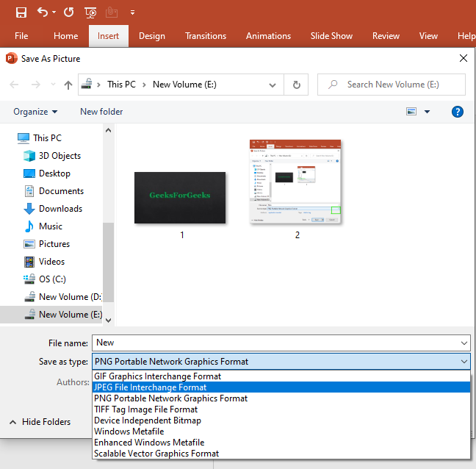Click the Undo arrow icon
This screenshot has width=476, height=469.
pos(42,12)
